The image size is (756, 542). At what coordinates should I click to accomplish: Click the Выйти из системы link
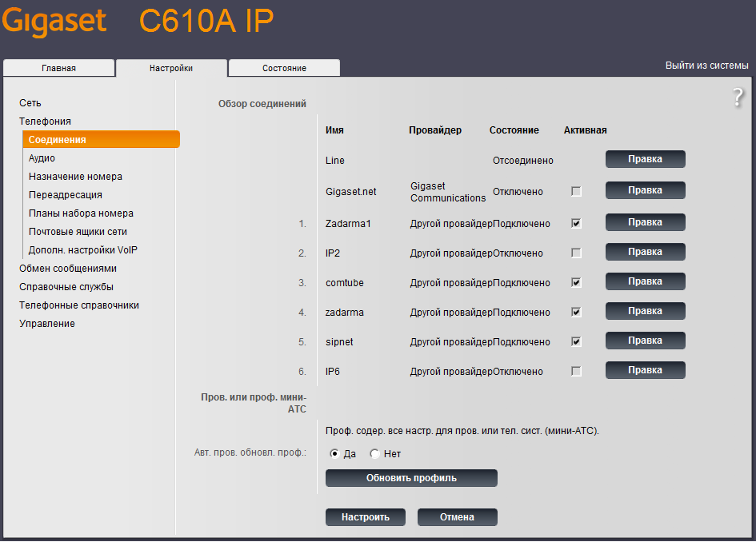[709, 65]
